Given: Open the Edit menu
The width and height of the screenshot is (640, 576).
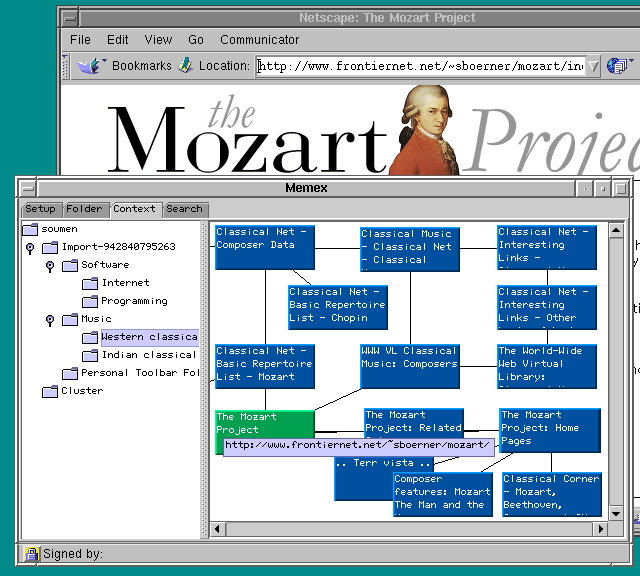Looking at the screenshot, I should point(118,40).
